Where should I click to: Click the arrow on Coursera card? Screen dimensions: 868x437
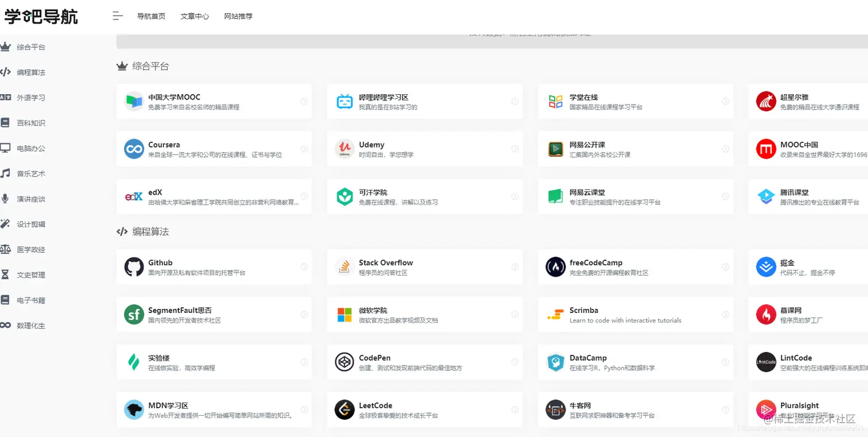point(304,149)
